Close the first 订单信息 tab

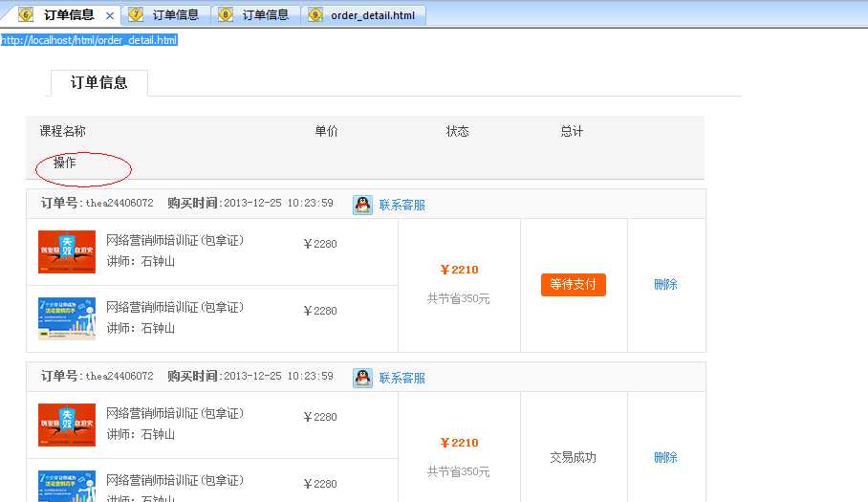pos(110,15)
